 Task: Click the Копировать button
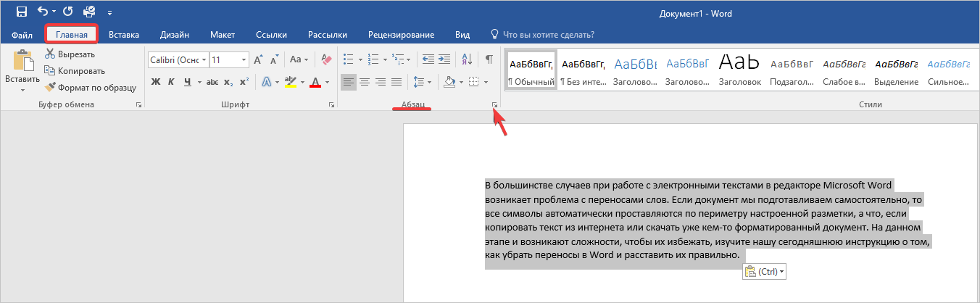(75, 71)
